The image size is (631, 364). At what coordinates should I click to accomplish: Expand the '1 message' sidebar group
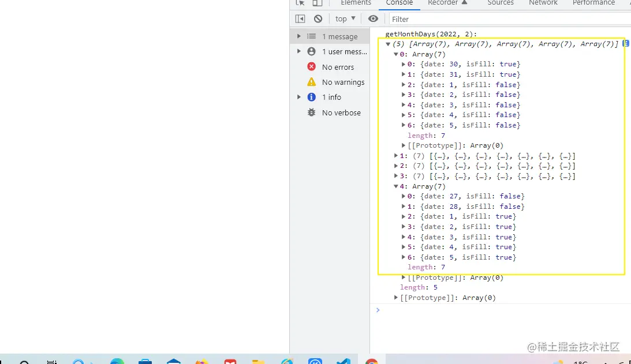coord(298,36)
